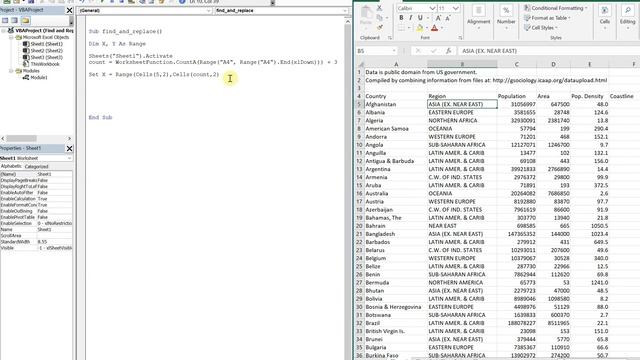
Task: Click the formula bar Enter checkmark icon
Action: coord(433,51)
